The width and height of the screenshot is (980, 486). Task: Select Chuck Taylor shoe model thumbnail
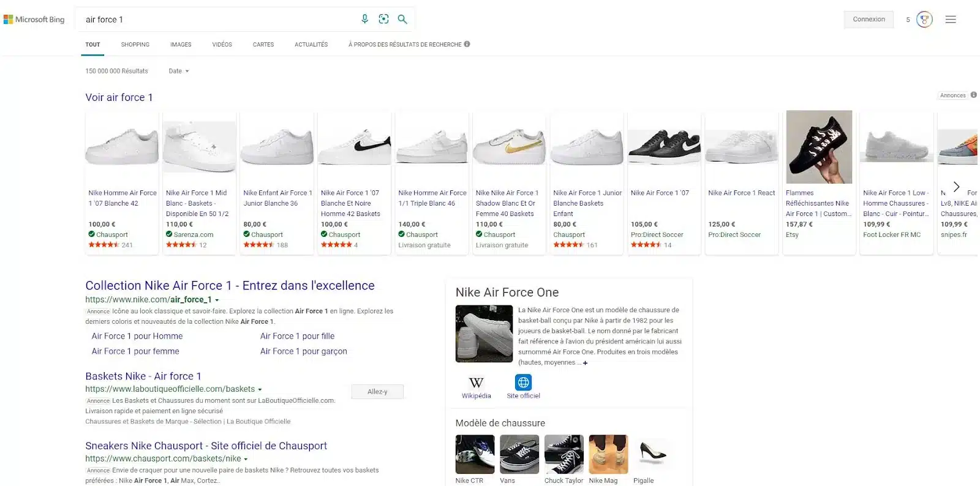pyautogui.click(x=563, y=455)
